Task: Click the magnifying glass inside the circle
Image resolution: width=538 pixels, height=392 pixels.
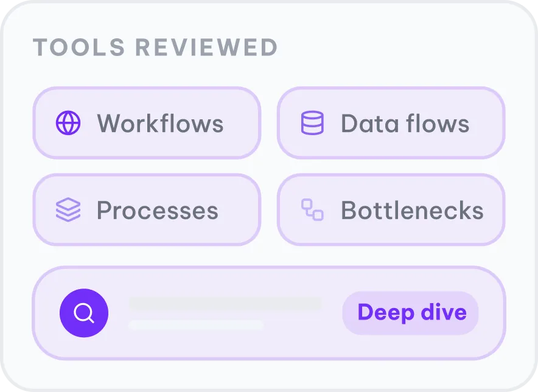Action: pyautogui.click(x=83, y=312)
